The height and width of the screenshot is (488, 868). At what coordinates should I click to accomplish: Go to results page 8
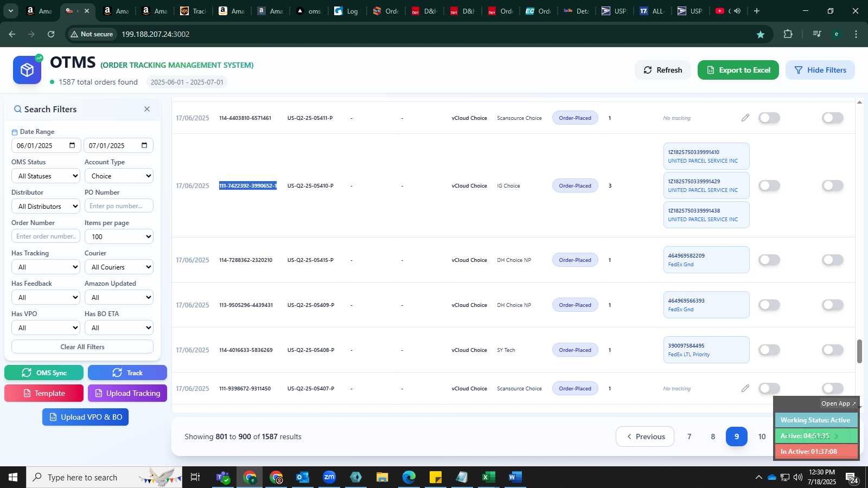pos(713,436)
